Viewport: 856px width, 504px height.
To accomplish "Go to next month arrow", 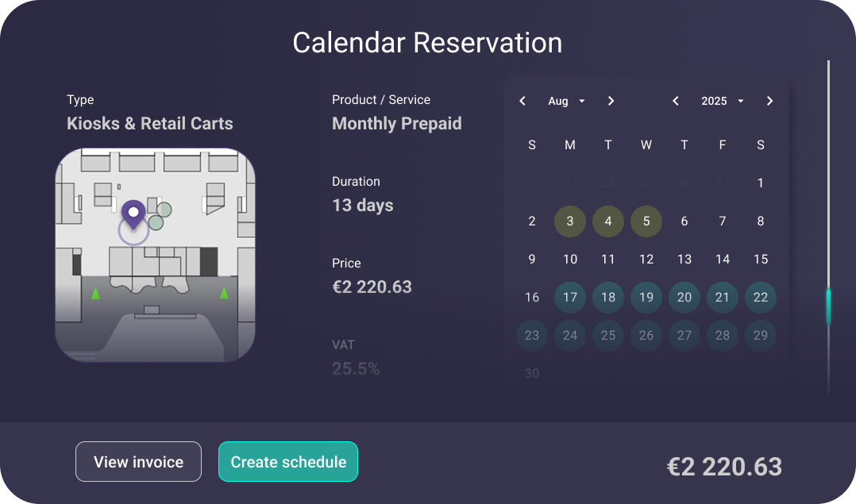I will (611, 101).
